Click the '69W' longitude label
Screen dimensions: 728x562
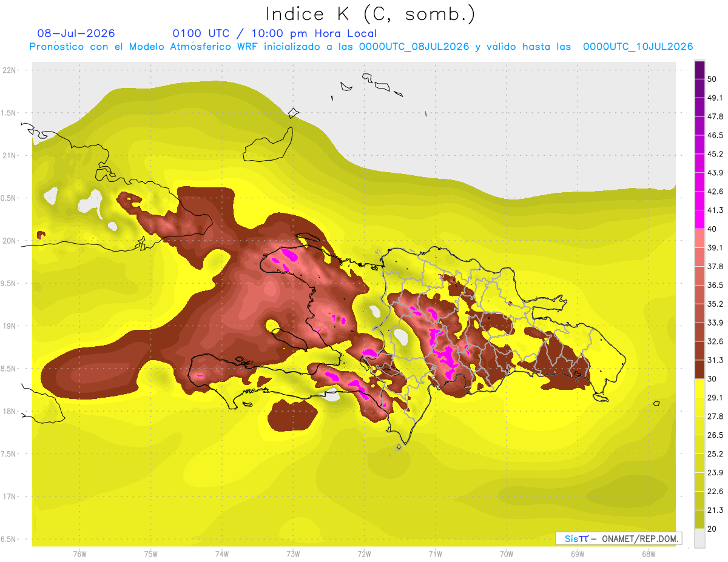(578, 554)
